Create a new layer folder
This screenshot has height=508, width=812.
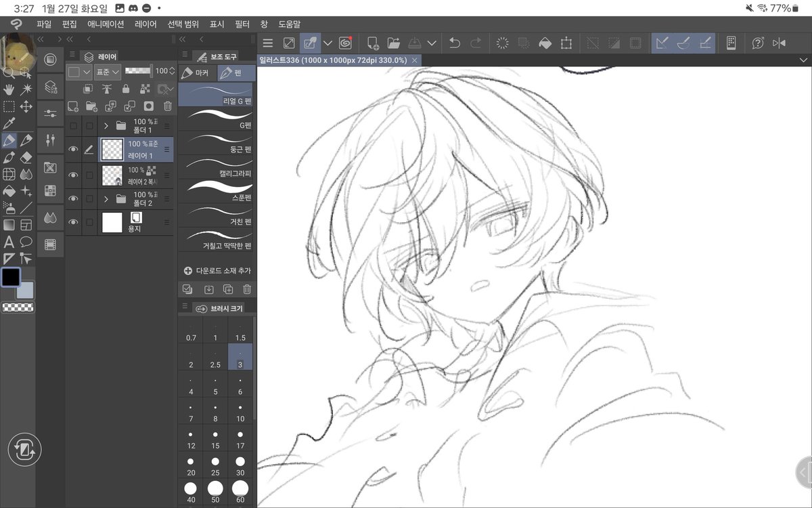[92, 106]
